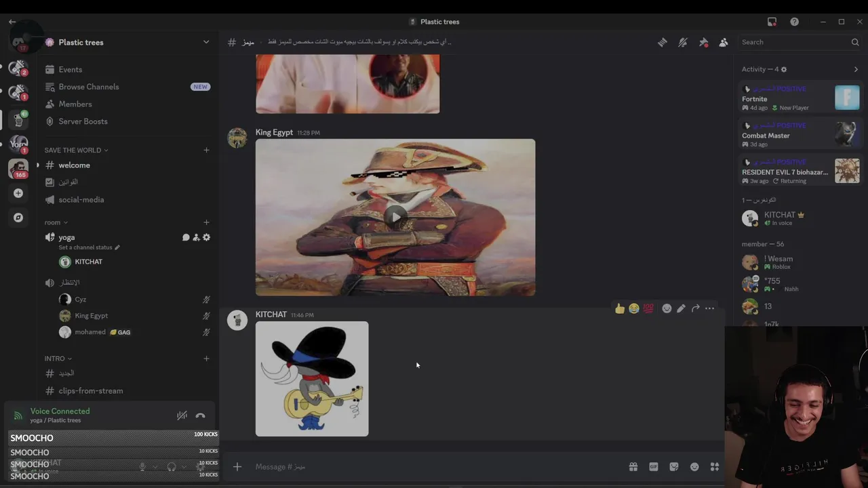The image size is (868, 488).
Task: Open chat for the yoga voice channel
Action: click(x=186, y=237)
